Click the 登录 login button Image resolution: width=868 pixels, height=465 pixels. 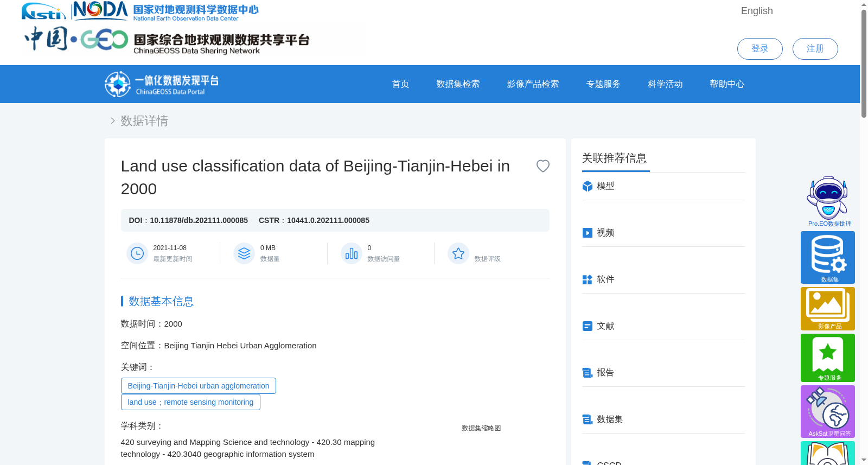759,49
